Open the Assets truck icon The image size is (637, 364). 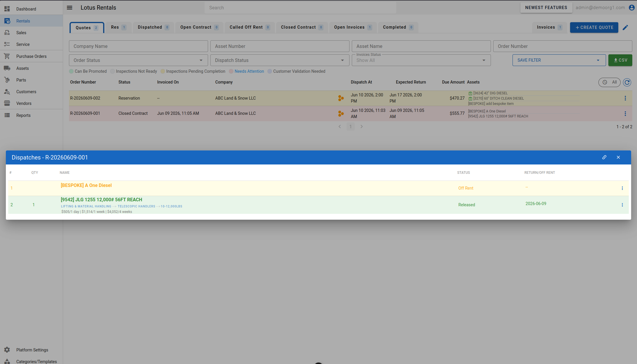[7, 68]
